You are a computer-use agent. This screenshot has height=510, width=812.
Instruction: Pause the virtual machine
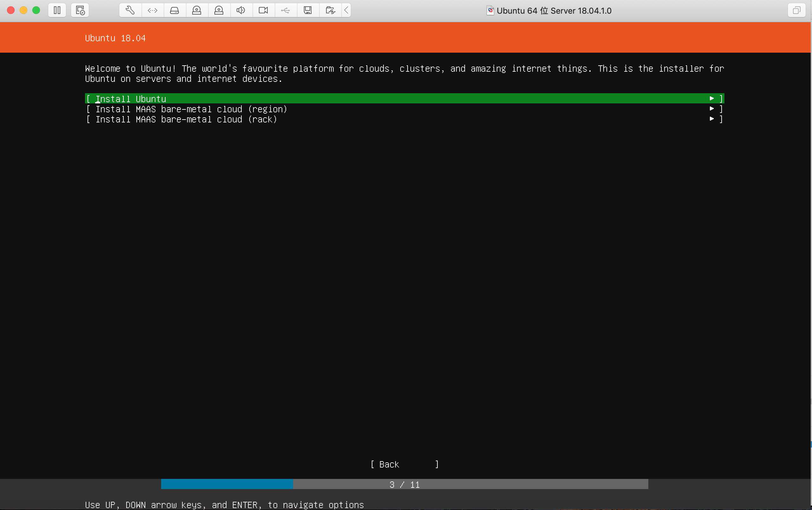[x=57, y=10]
